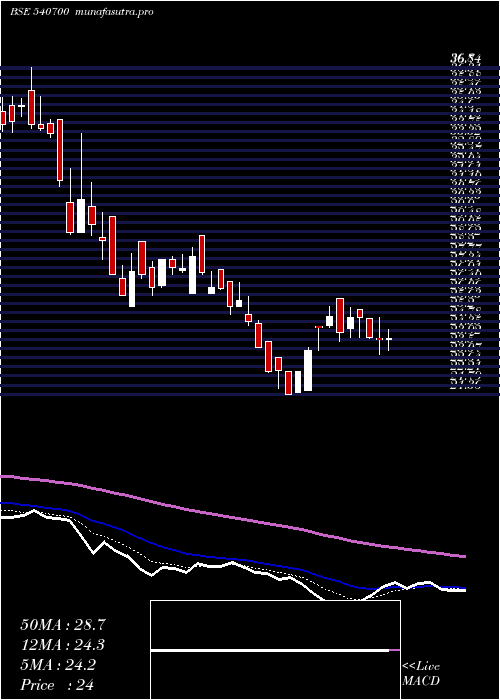Click the "<<Live MACD" label

[x=421, y=673]
